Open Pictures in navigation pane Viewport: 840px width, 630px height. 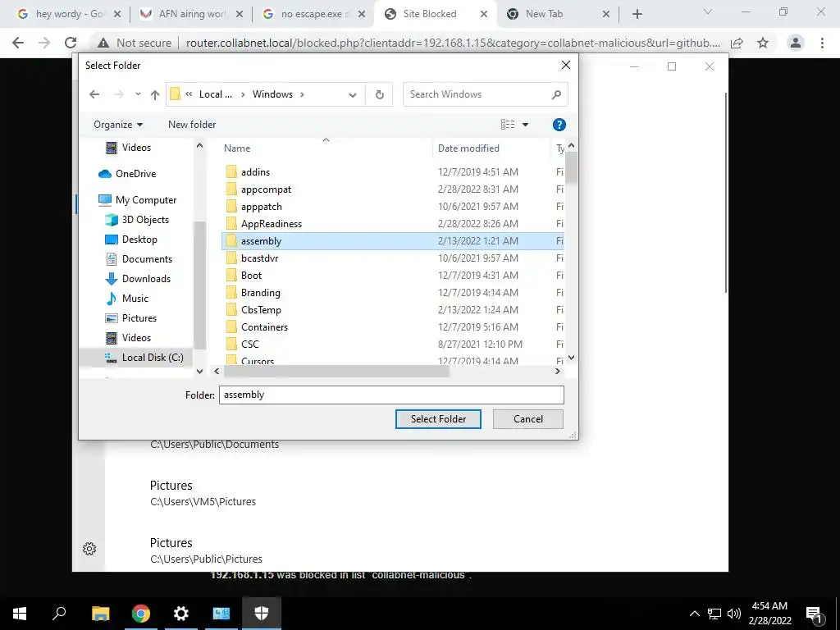tap(130, 318)
